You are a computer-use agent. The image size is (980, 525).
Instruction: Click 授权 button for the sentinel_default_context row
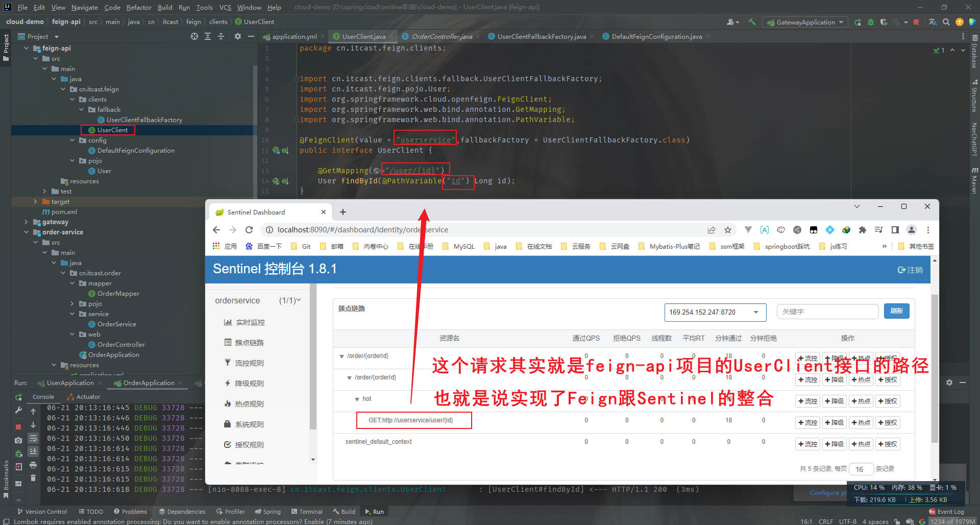coord(887,444)
